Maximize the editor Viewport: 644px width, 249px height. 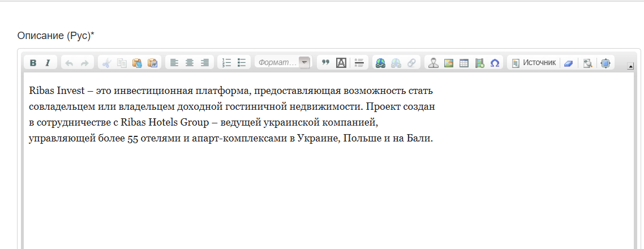606,63
